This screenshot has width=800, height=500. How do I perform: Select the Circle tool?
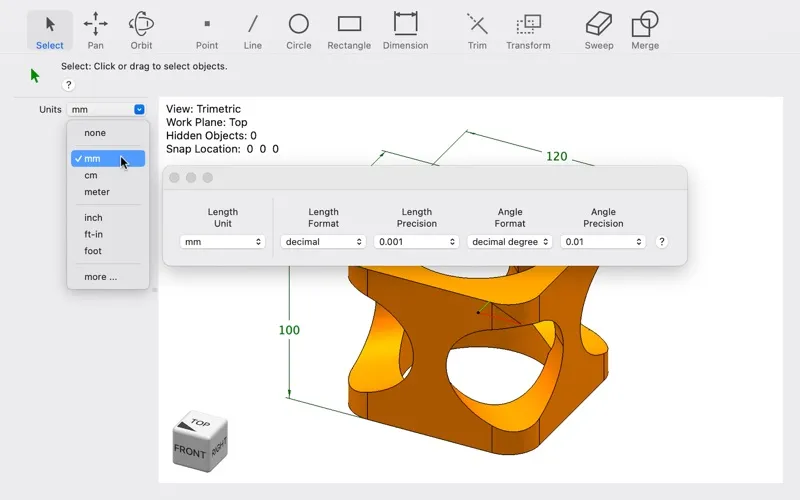298,31
